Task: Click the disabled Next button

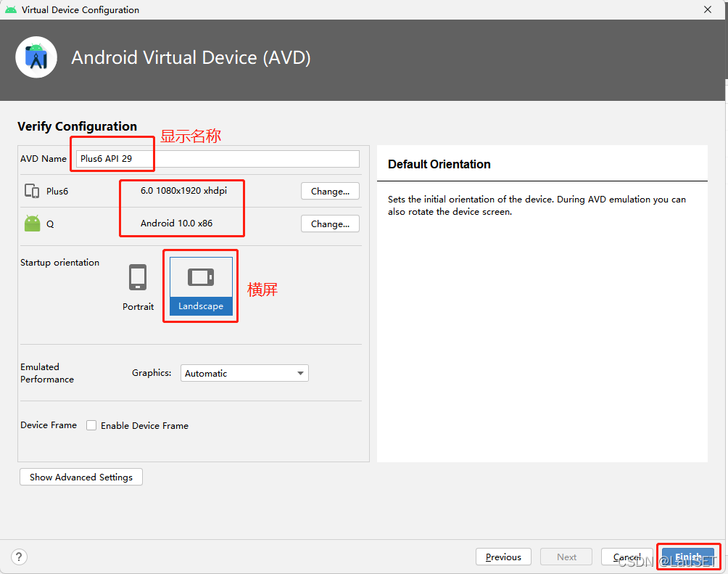Action: point(566,557)
